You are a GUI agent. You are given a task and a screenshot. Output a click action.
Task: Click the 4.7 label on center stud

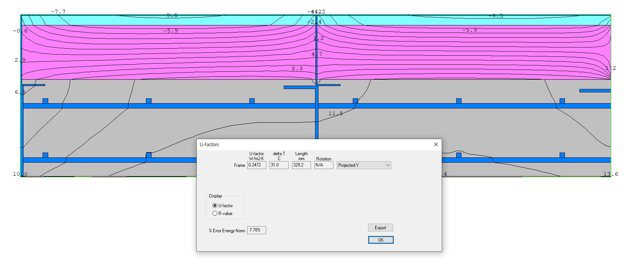[317, 55]
